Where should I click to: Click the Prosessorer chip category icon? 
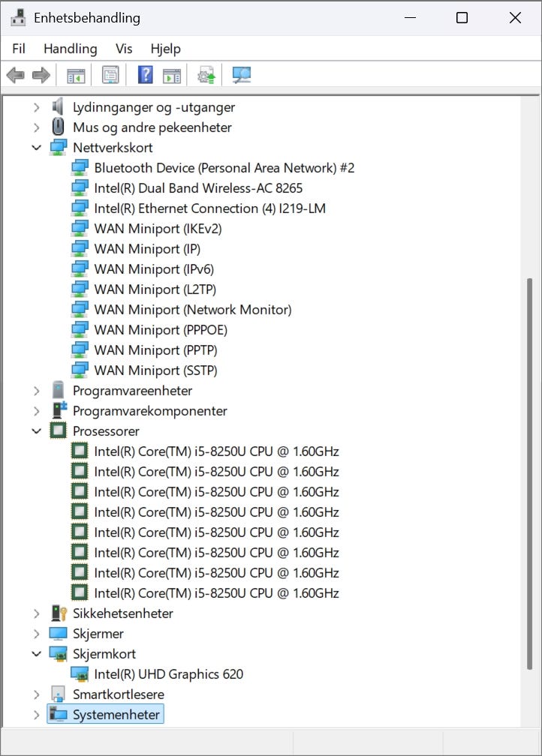click(58, 430)
